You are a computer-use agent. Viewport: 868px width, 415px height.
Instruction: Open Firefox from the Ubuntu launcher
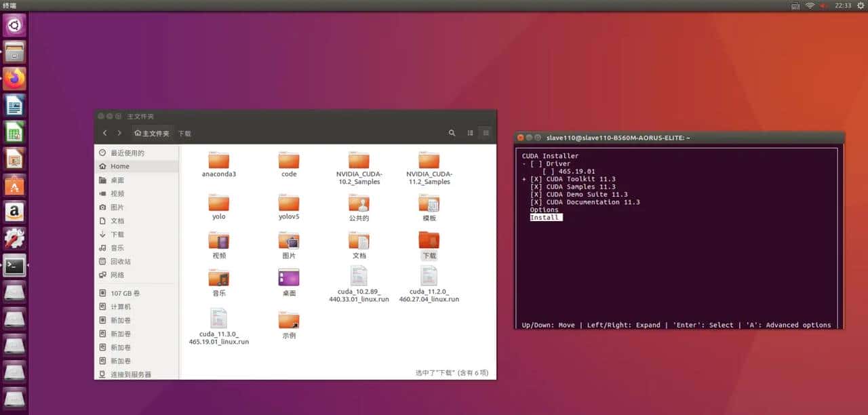pyautogui.click(x=15, y=78)
